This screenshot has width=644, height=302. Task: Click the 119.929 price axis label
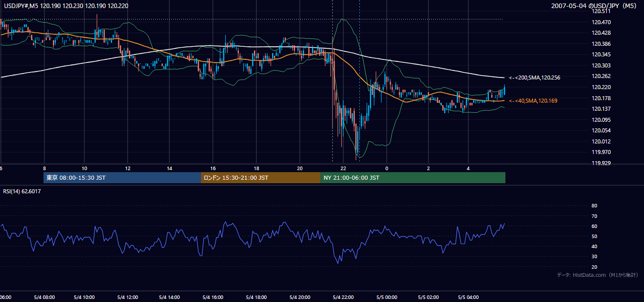(x=601, y=164)
